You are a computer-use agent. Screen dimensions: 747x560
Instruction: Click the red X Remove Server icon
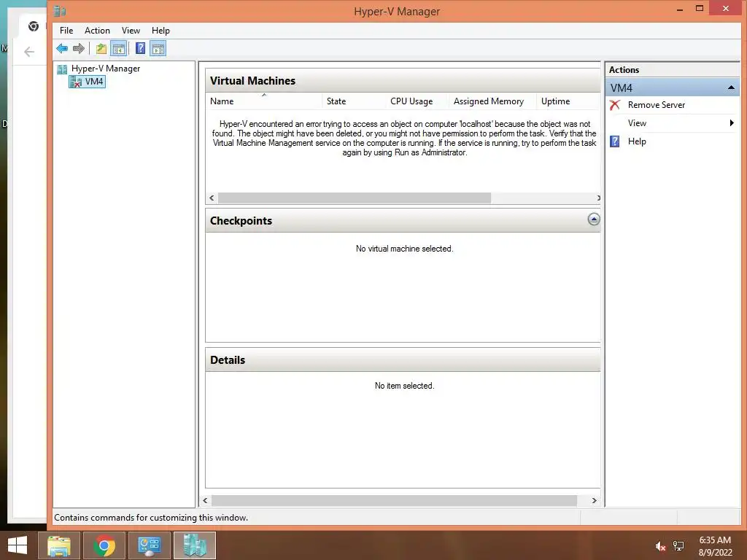coord(615,105)
